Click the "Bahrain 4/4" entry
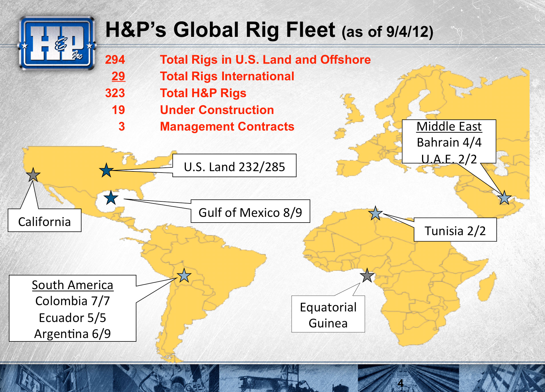The image size is (545, 392). pyautogui.click(x=449, y=143)
